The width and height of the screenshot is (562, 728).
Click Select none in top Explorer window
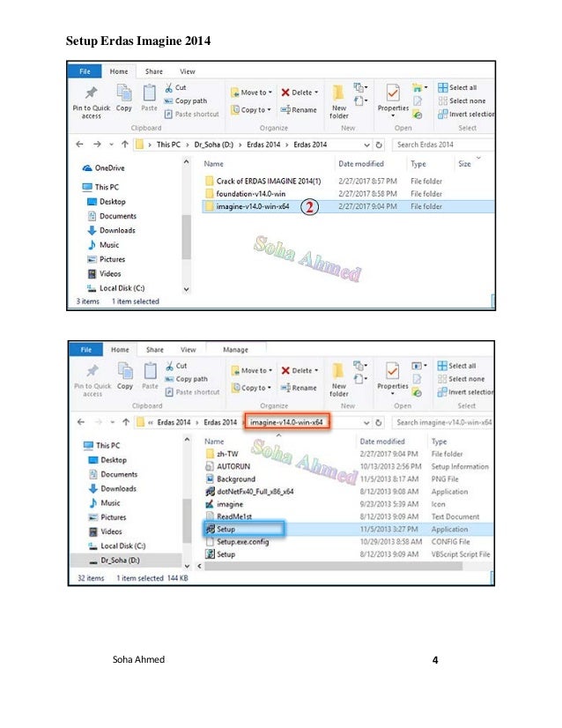click(x=462, y=100)
